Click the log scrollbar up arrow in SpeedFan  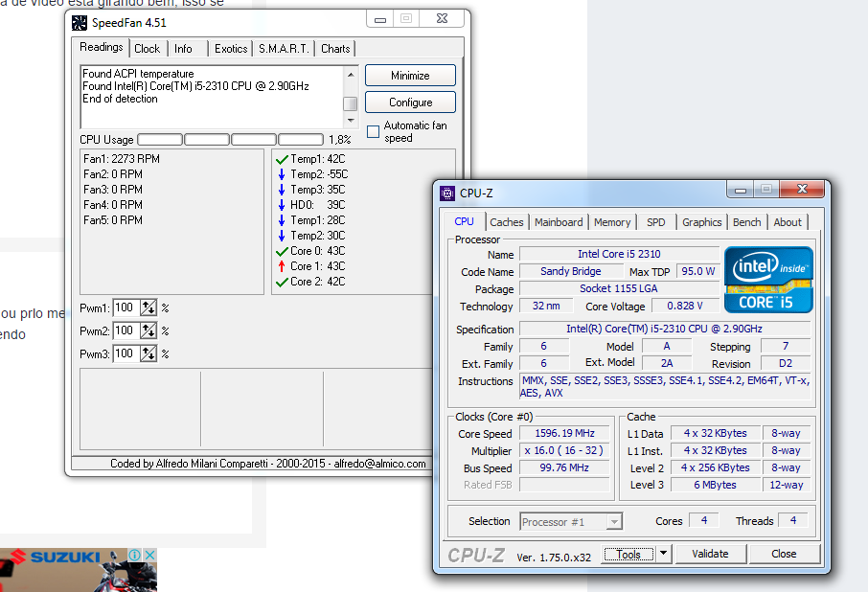click(x=351, y=74)
